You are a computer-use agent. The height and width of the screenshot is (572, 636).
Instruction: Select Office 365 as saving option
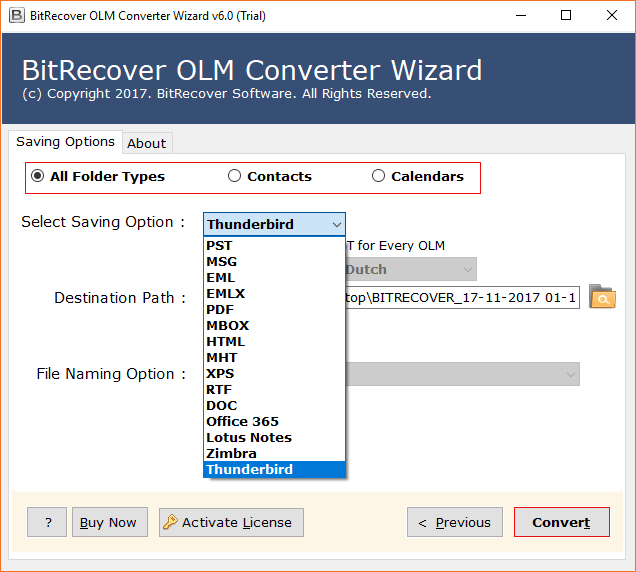242,421
